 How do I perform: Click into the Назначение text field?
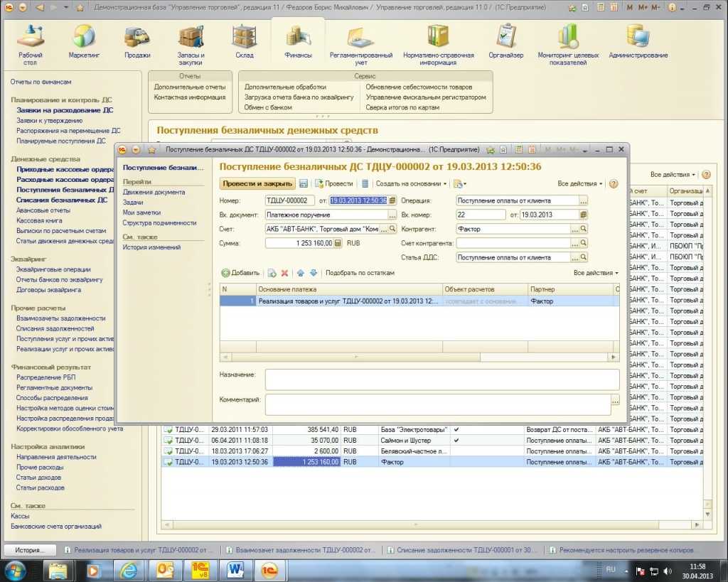click(x=441, y=379)
